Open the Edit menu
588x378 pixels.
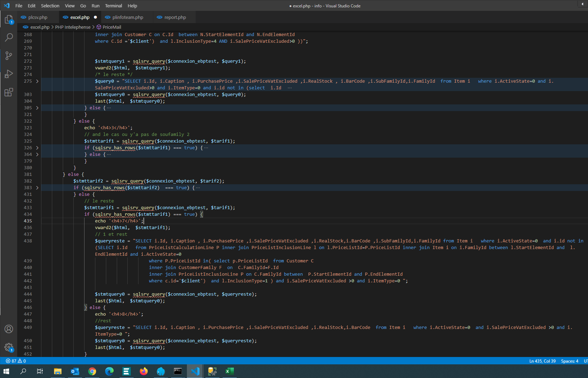pyautogui.click(x=32, y=6)
